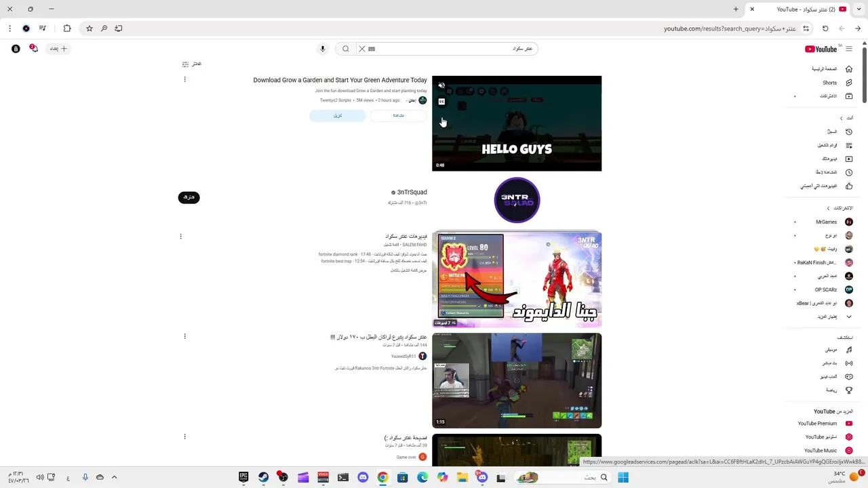Click the Create button
The height and width of the screenshot is (488, 868).
click(60, 49)
